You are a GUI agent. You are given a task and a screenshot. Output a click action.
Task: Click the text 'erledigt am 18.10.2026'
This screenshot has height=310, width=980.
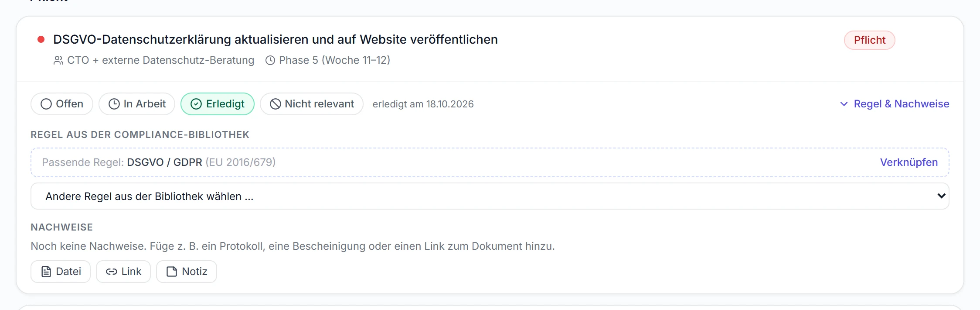[423, 104]
